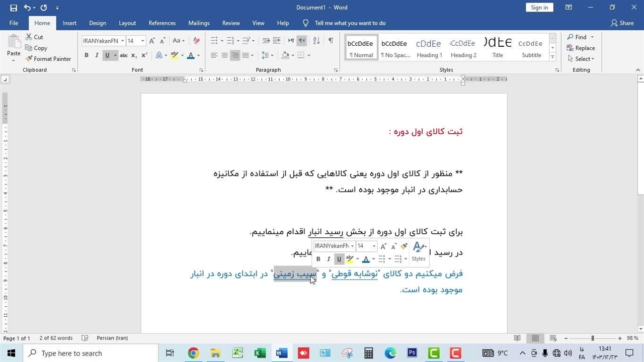
Task: Switch to the References tab
Action: click(162, 23)
